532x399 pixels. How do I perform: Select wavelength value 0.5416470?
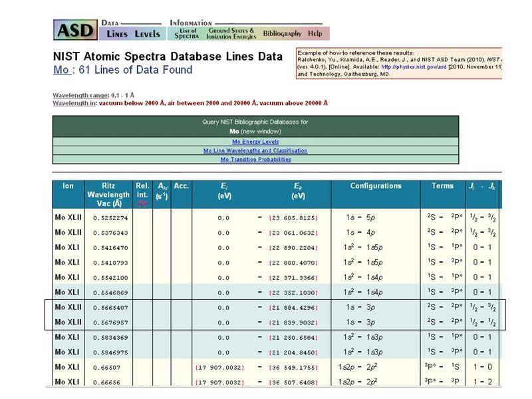tap(110, 248)
